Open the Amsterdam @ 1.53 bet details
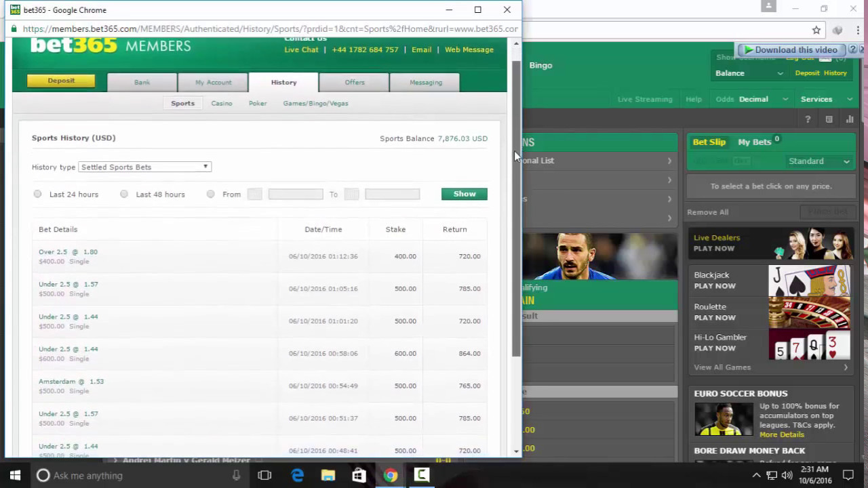868x488 pixels. pyautogui.click(x=71, y=382)
